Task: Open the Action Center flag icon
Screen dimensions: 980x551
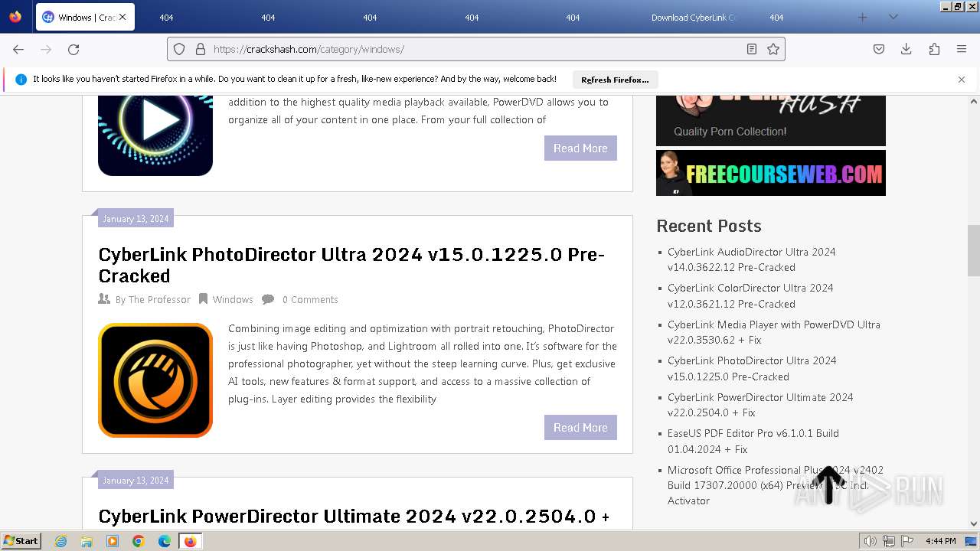Action: click(x=907, y=541)
